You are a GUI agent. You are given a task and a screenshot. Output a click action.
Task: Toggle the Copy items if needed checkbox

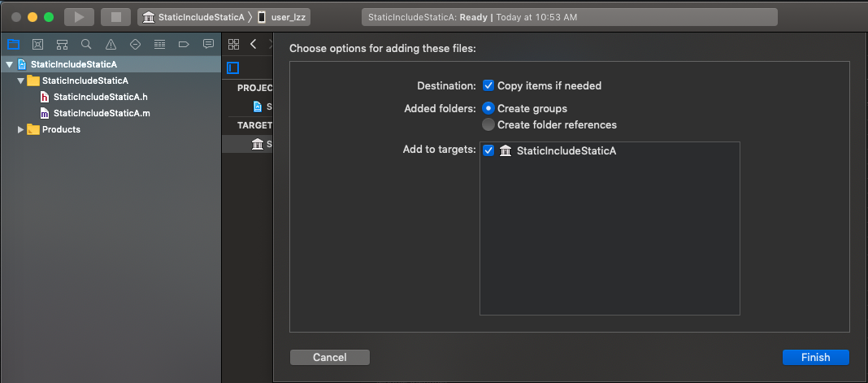[488, 85]
